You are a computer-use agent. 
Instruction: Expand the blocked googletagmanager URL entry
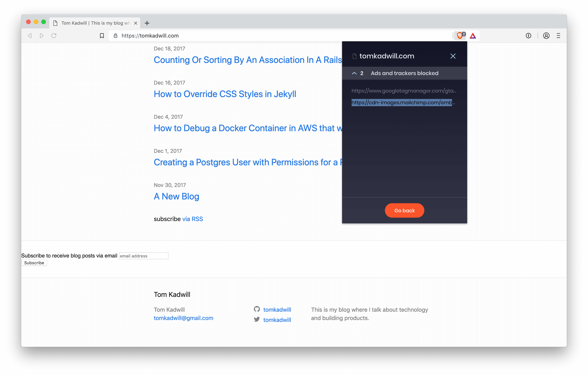(403, 91)
